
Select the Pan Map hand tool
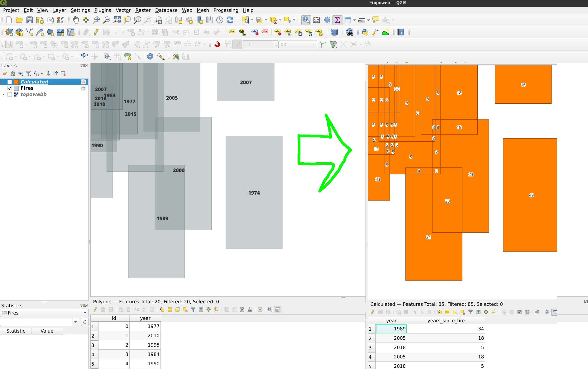pyautogui.click(x=76, y=20)
